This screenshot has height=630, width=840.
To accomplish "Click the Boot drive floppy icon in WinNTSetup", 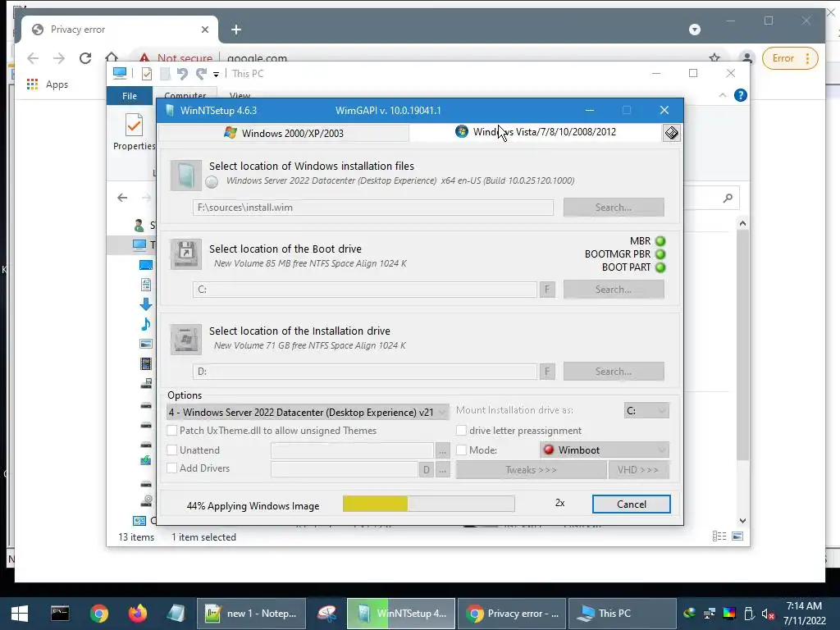I will tap(186, 253).
